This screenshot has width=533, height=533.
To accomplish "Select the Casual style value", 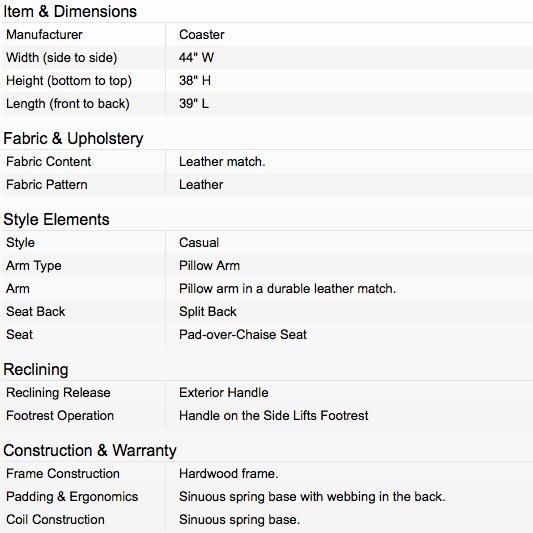I will (199, 243).
